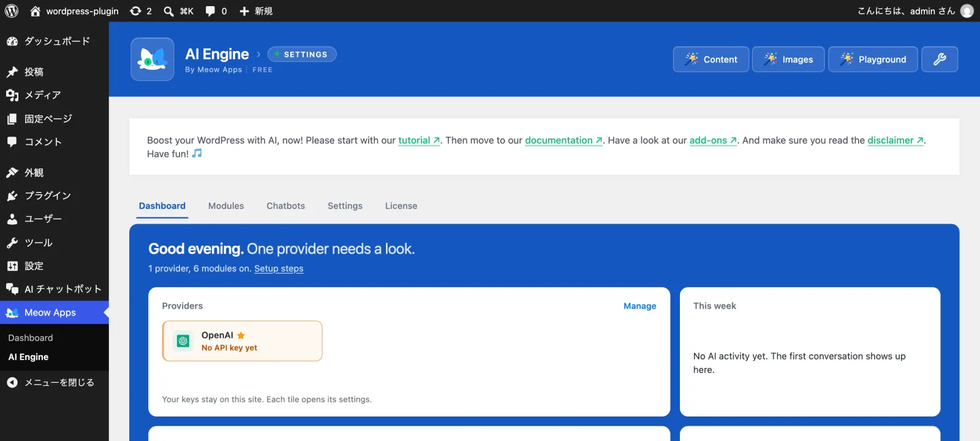This screenshot has width=980, height=441.
Task: Click the OpenAI logo icon in tile
Action: coord(183,341)
